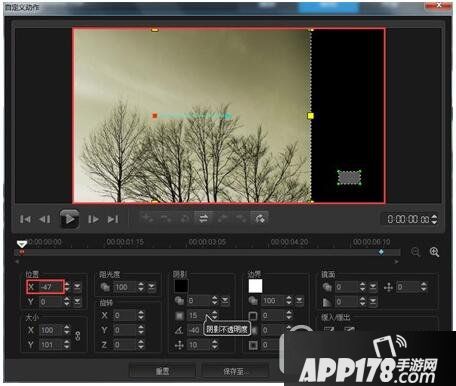Image resolution: width=456 pixels, height=386 pixels.
Task: Open the mirror opacity slider dropdown
Action: click(x=373, y=287)
